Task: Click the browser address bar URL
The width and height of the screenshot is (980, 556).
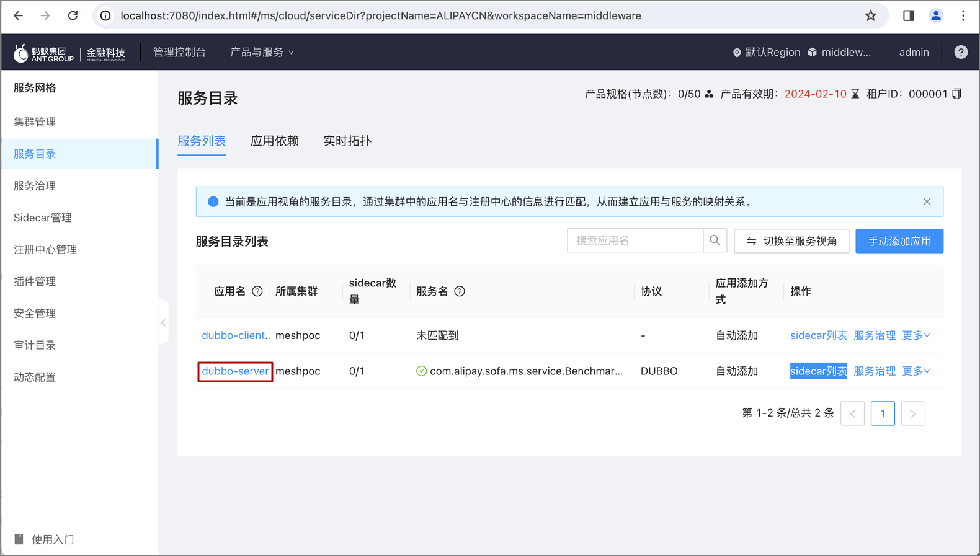Action: [381, 15]
